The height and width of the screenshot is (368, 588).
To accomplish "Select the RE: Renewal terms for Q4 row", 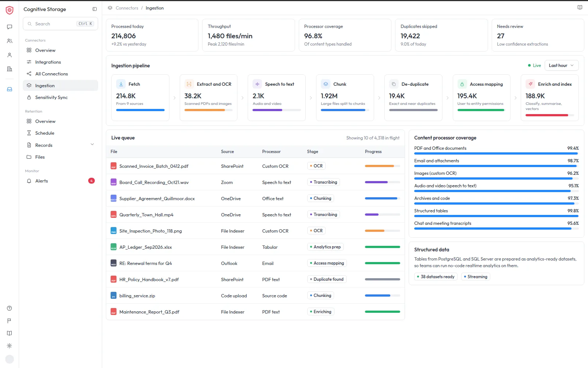I will tap(255, 263).
